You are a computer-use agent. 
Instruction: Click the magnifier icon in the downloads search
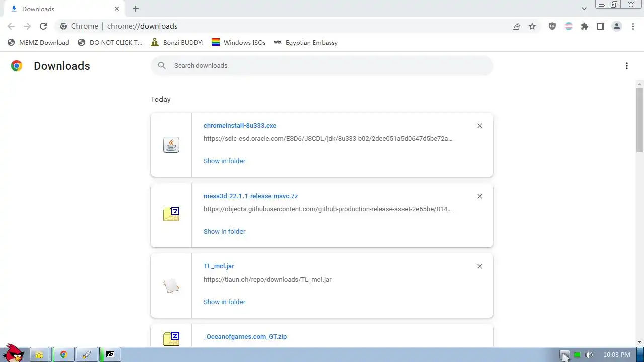tap(162, 66)
